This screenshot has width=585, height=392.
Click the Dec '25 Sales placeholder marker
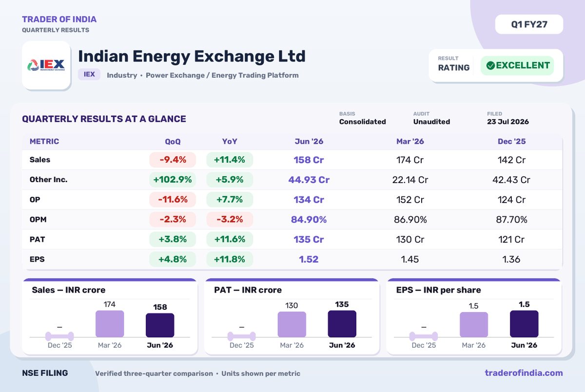(59, 336)
